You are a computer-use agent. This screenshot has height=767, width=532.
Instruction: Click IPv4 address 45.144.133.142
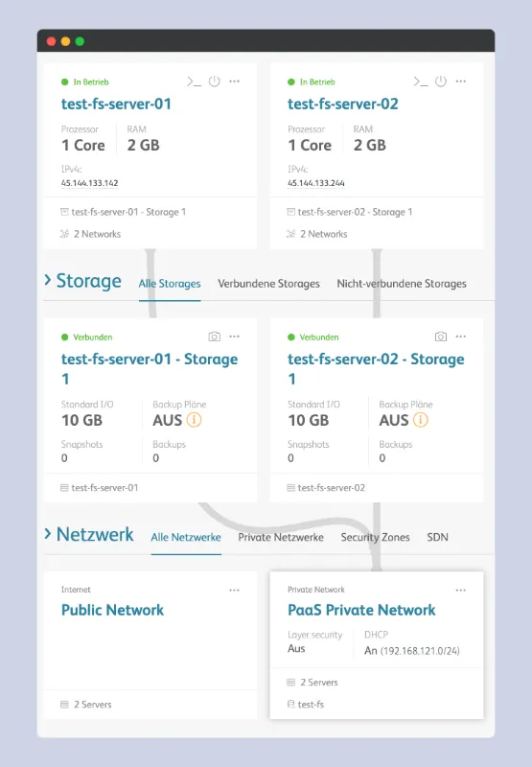89,183
